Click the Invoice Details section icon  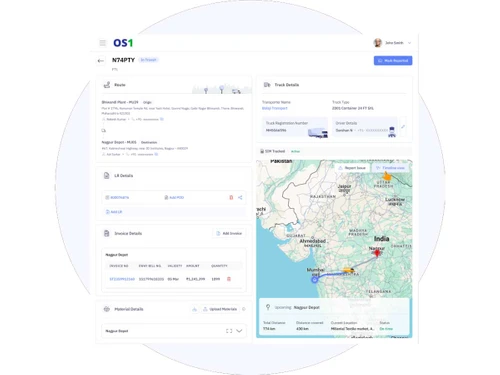pyautogui.click(x=107, y=233)
